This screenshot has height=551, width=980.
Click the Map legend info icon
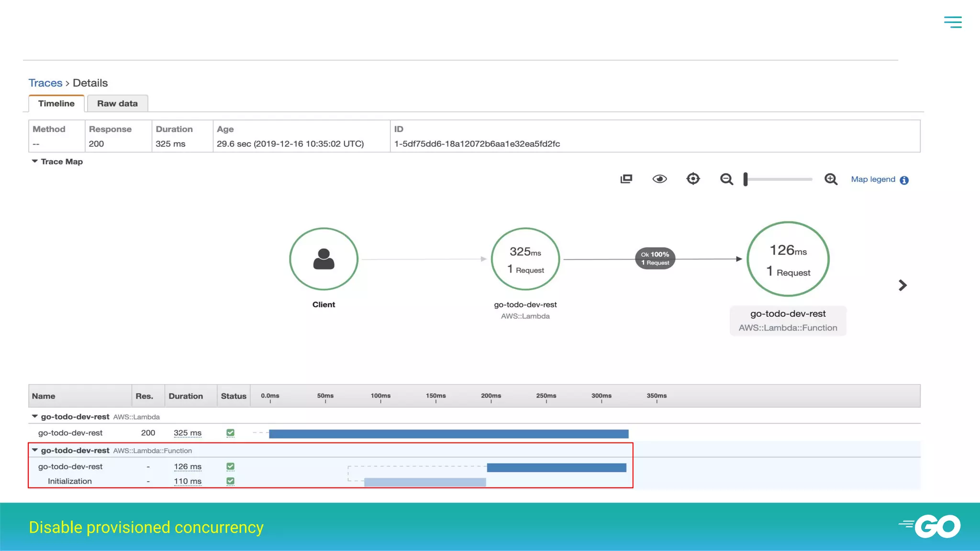904,180
